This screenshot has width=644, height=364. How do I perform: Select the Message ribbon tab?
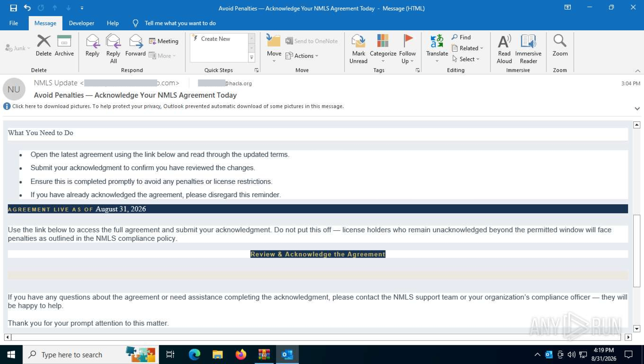coord(45,23)
